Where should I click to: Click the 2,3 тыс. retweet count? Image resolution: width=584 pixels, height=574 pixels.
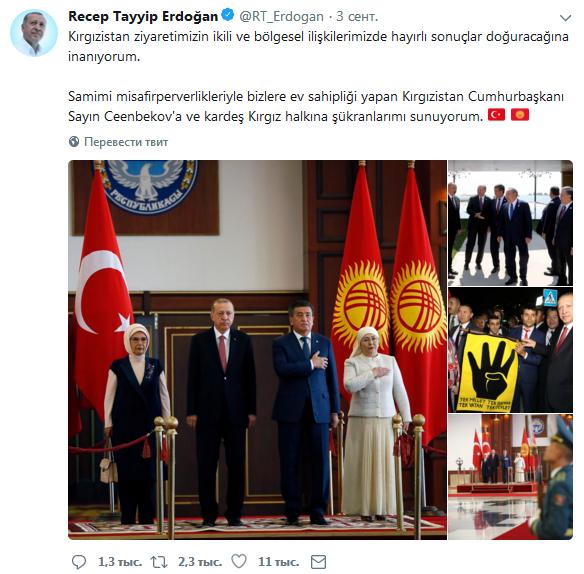point(200,562)
